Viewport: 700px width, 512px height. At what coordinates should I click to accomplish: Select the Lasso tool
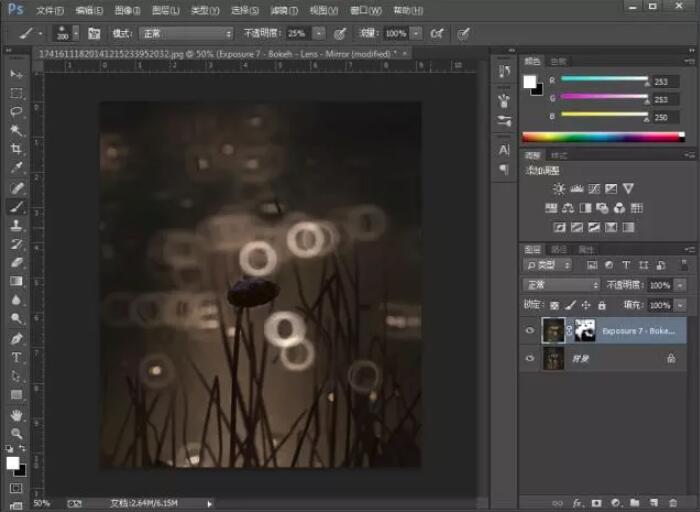coord(17,112)
